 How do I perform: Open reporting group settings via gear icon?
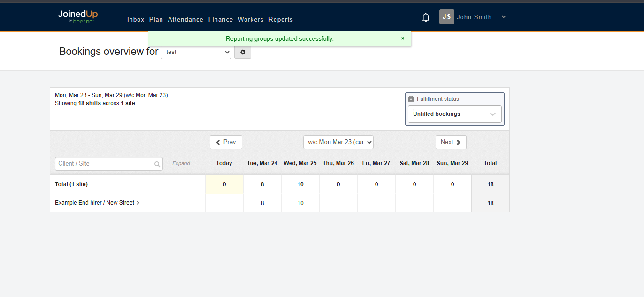242,52
